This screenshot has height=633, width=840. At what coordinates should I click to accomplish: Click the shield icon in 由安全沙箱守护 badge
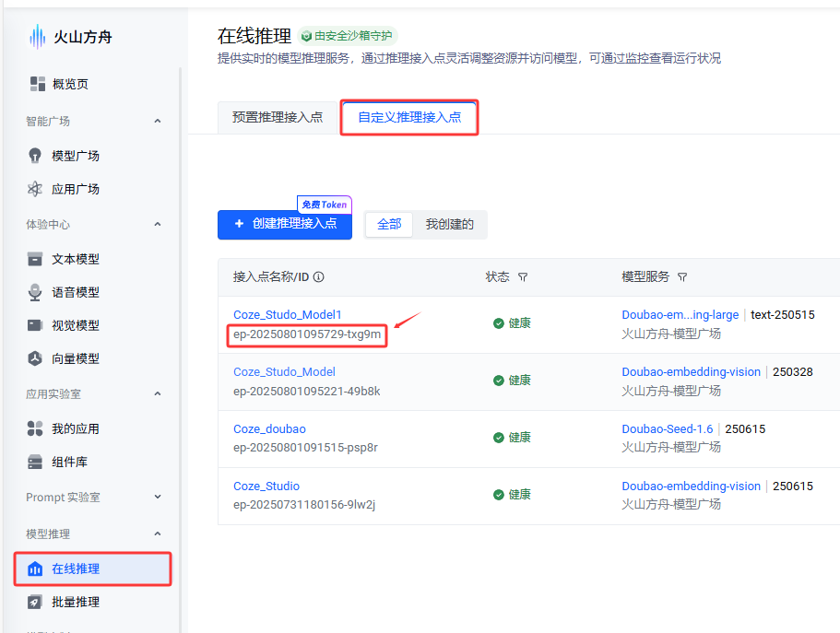(x=306, y=36)
